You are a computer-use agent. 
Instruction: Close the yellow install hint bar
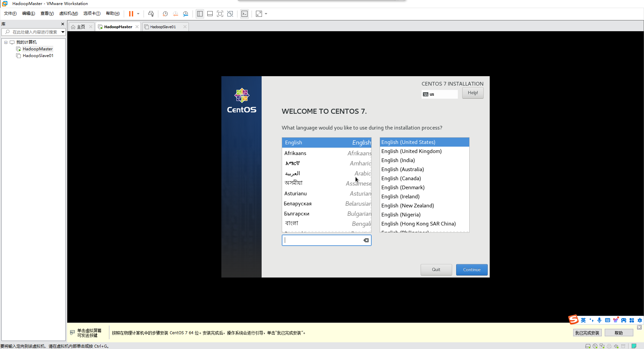point(639,327)
